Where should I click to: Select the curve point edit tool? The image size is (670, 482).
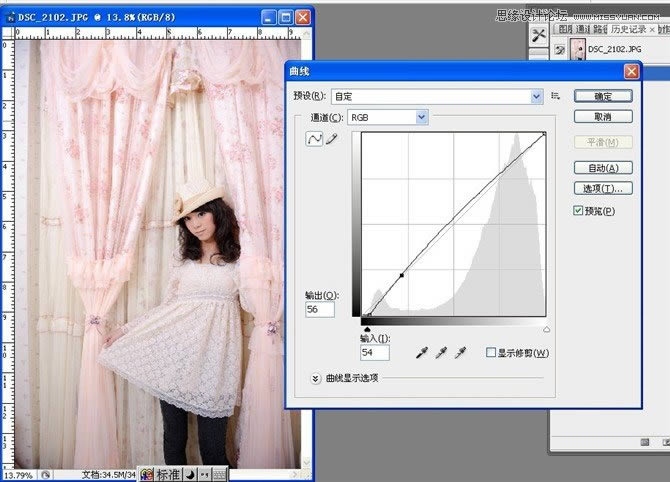(x=314, y=138)
